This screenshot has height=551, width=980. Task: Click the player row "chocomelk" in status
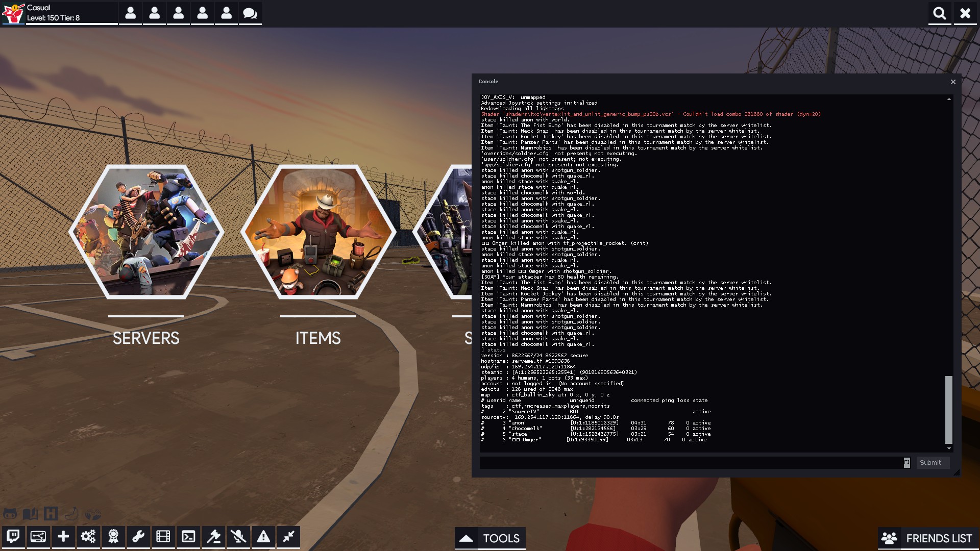(x=596, y=429)
